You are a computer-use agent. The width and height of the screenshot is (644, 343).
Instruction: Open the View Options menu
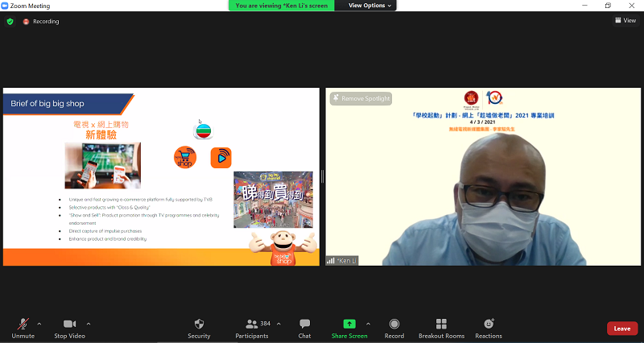(x=370, y=6)
